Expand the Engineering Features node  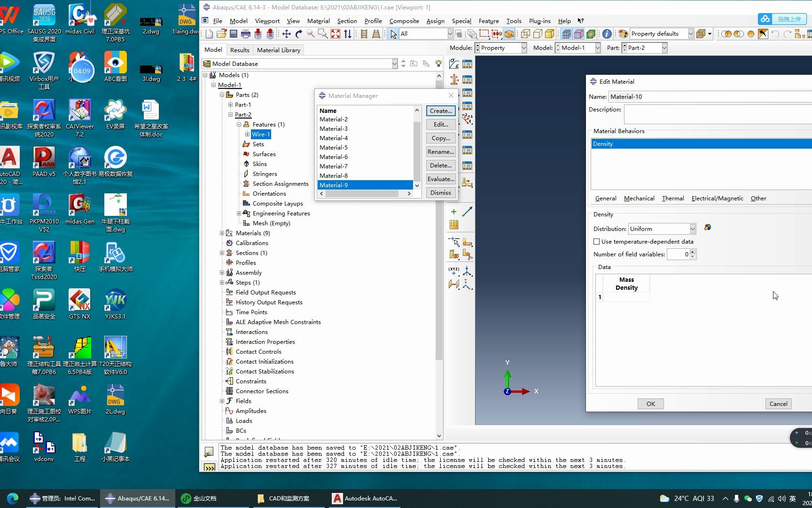[239, 214]
